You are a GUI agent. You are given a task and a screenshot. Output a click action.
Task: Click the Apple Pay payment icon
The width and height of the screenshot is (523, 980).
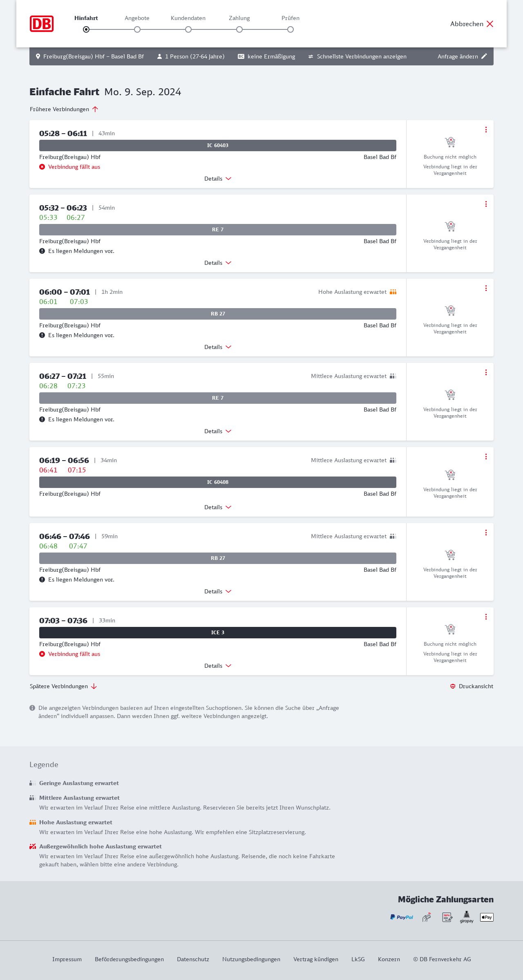(487, 917)
